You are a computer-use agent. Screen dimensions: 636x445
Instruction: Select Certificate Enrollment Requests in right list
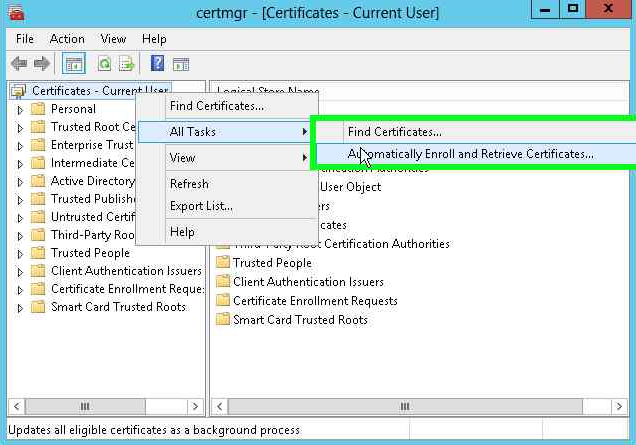pos(315,301)
